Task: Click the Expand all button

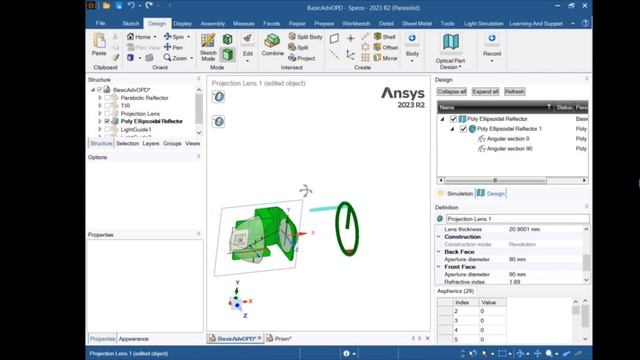Action: point(485,91)
